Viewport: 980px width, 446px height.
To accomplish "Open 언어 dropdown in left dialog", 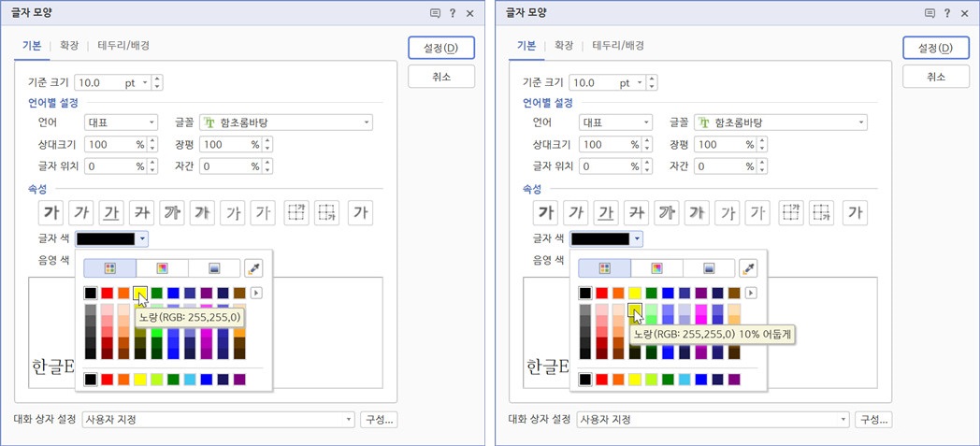I will point(121,122).
